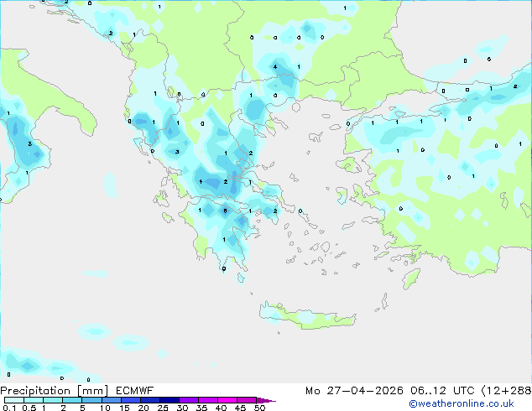Click the legend arrow tip above 50
The width and height of the screenshot is (532, 411).
[x=266, y=400]
